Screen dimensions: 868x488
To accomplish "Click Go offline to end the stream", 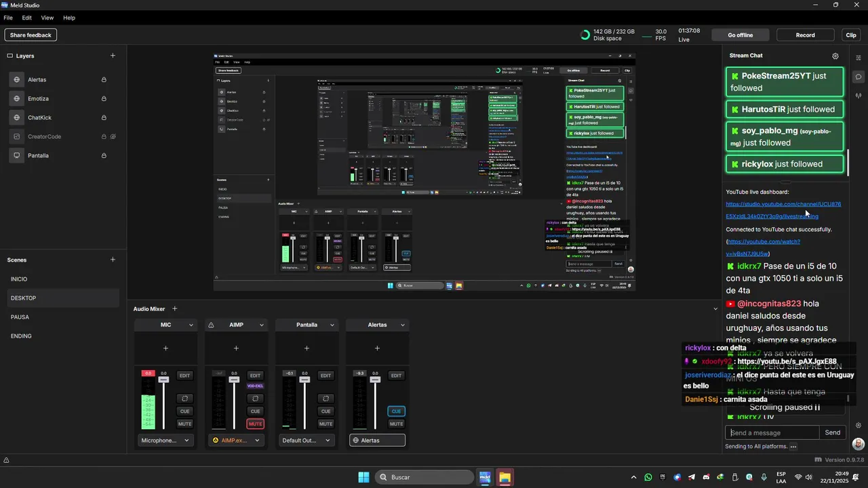I will click(741, 35).
